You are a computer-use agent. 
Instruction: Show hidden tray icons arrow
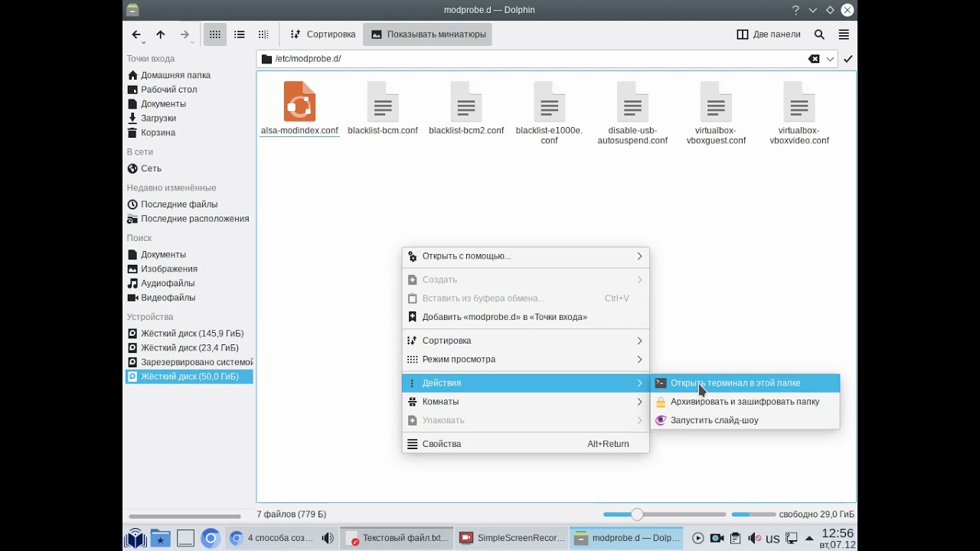point(809,539)
